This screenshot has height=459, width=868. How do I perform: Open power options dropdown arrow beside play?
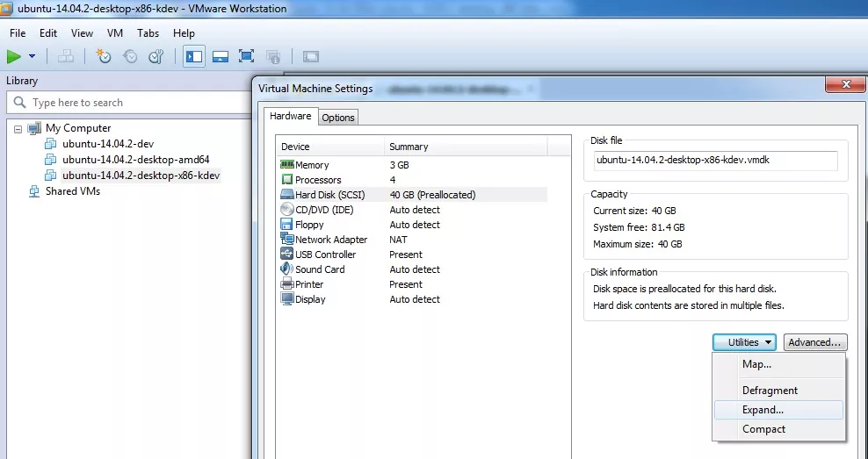click(x=33, y=56)
